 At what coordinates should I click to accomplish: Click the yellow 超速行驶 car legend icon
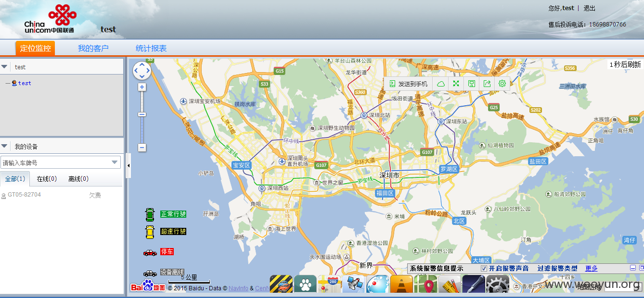150,232
